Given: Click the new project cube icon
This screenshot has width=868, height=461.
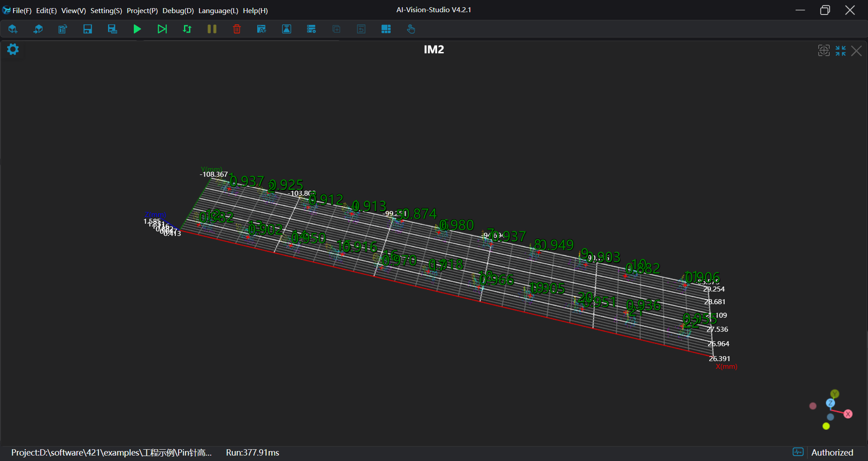Looking at the screenshot, I should click(x=13, y=29).
